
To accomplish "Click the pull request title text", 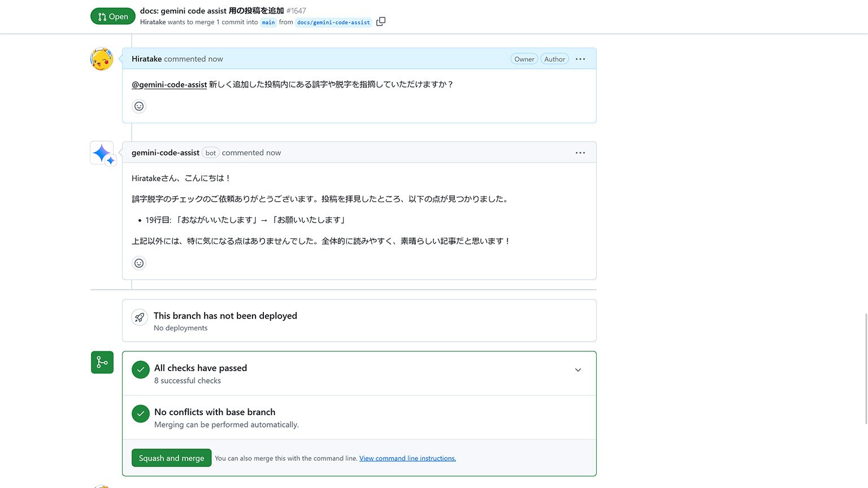I will click(212, 11).
